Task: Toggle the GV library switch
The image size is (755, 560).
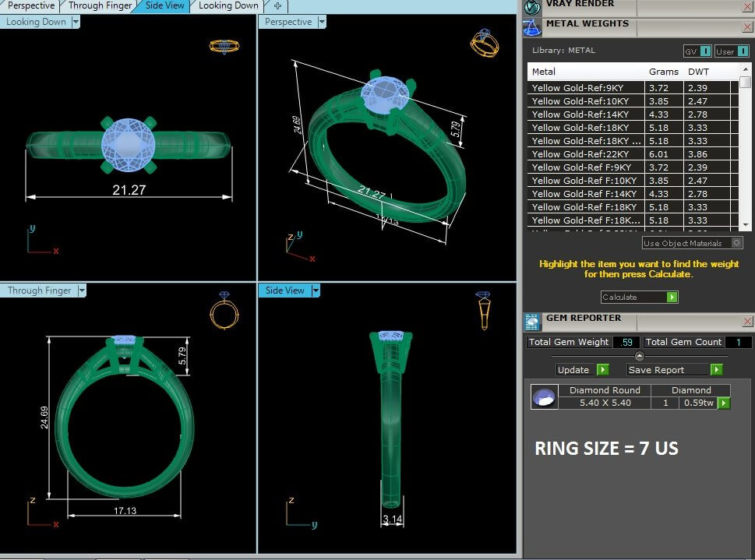Action: [705, 51]
